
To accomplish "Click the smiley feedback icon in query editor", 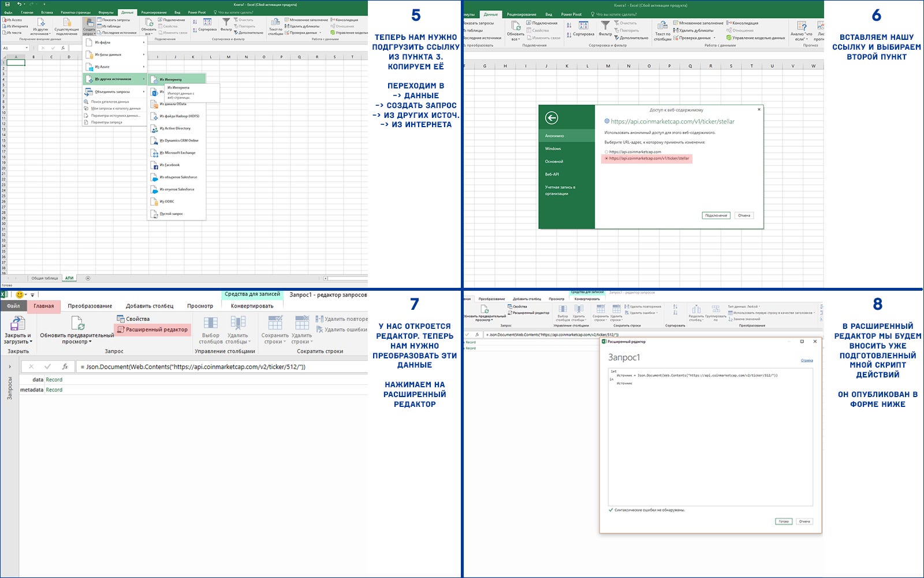I will tap(20, 295).
